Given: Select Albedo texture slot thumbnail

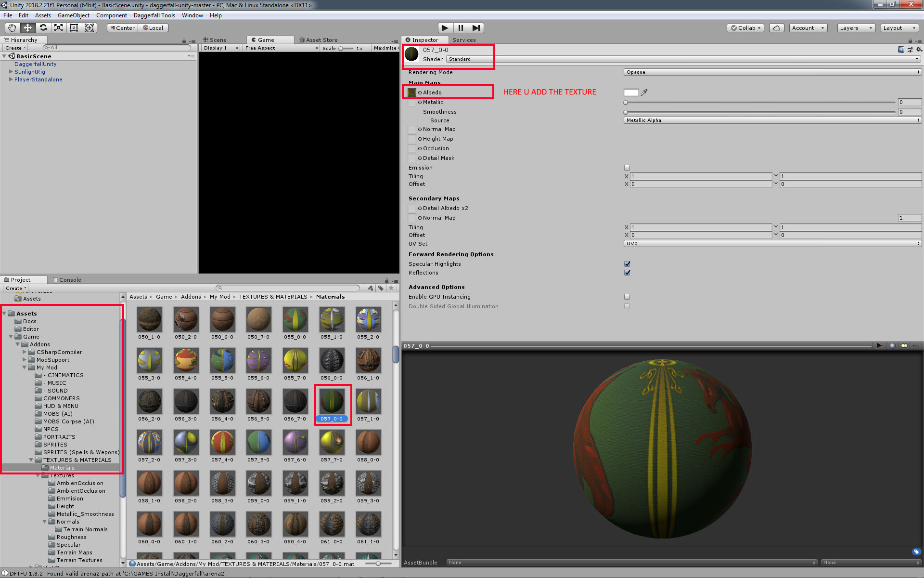Looking at the screenshot, I should point(412,92).
